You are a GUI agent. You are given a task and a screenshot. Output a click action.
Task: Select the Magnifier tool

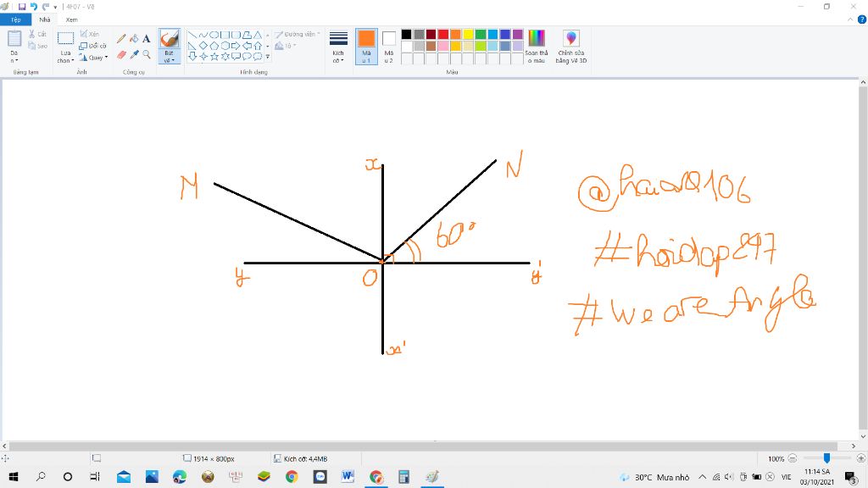click(146, 55)
